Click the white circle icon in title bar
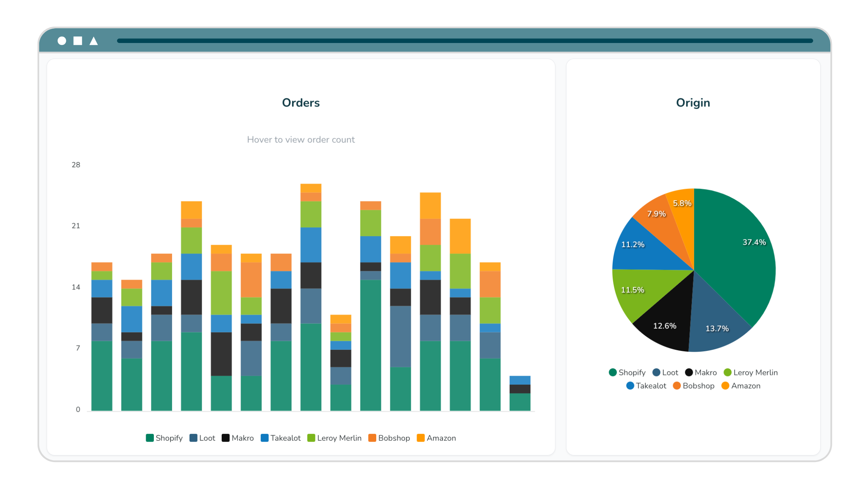This screenshot has height=488, width=868. (62, 41)
